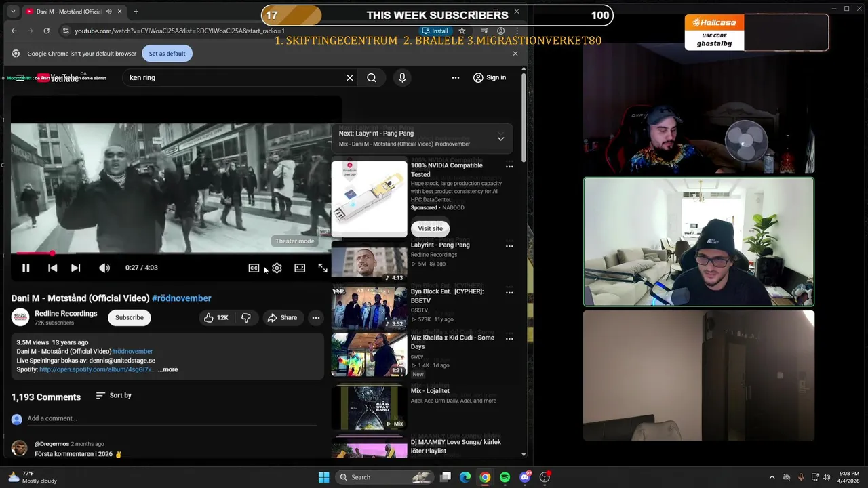Open the Chrome three-dot menu
Image resolution: width=868 pixels, height=488 pixels.
click(x=517, y=30)
